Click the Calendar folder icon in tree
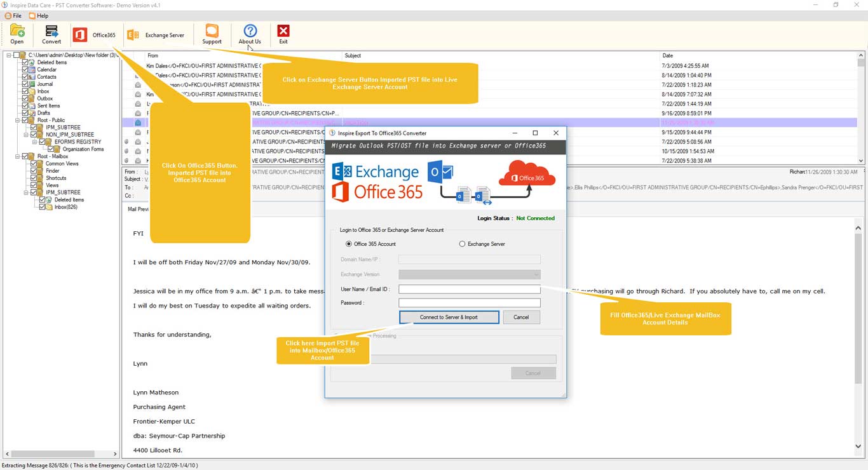 [x=32, y=70]
